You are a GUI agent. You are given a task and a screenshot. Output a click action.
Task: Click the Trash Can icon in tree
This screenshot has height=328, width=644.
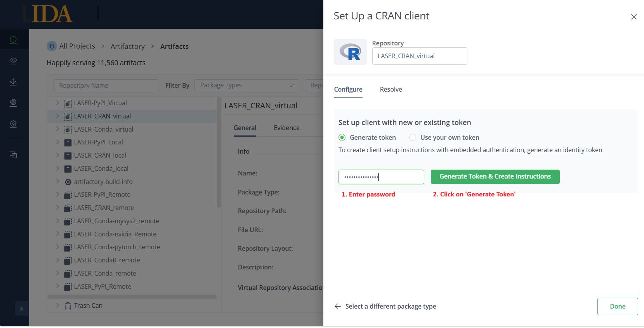68,306
